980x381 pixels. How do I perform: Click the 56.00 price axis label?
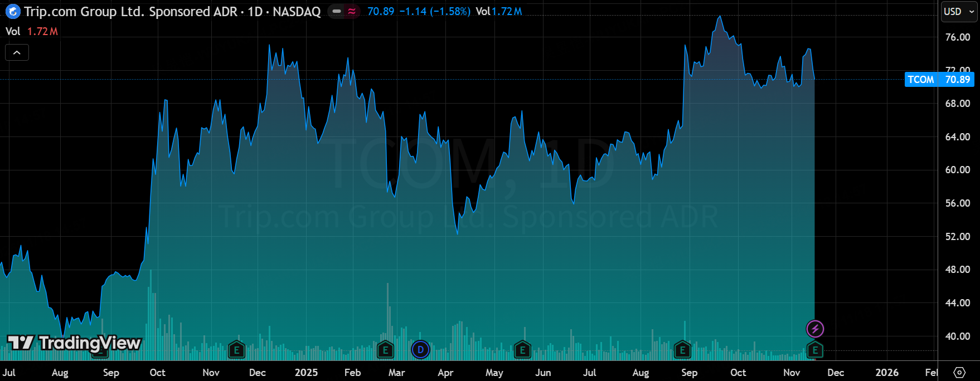(958, 203)
